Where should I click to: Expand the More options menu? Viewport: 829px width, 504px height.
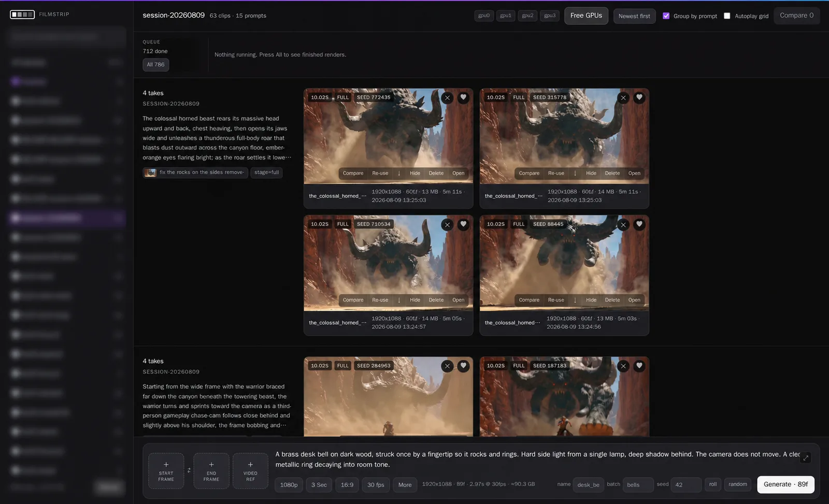405,485
